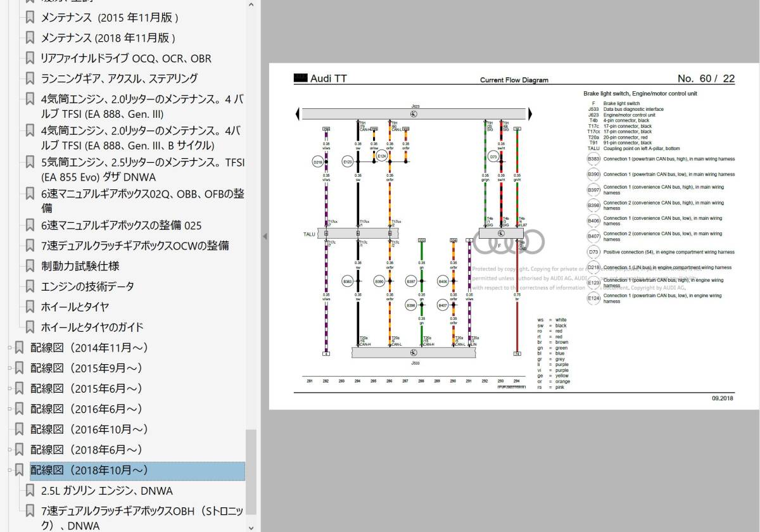Click bookmarks panel scrollbar up arrow

pos(251,5)
